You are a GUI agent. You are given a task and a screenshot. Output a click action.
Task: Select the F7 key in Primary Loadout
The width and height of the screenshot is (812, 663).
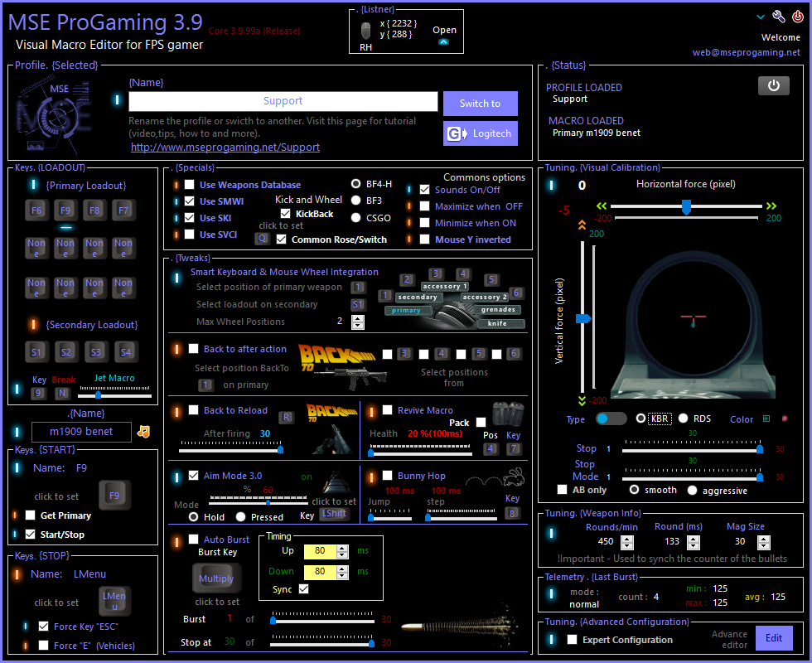coord(123,211)
